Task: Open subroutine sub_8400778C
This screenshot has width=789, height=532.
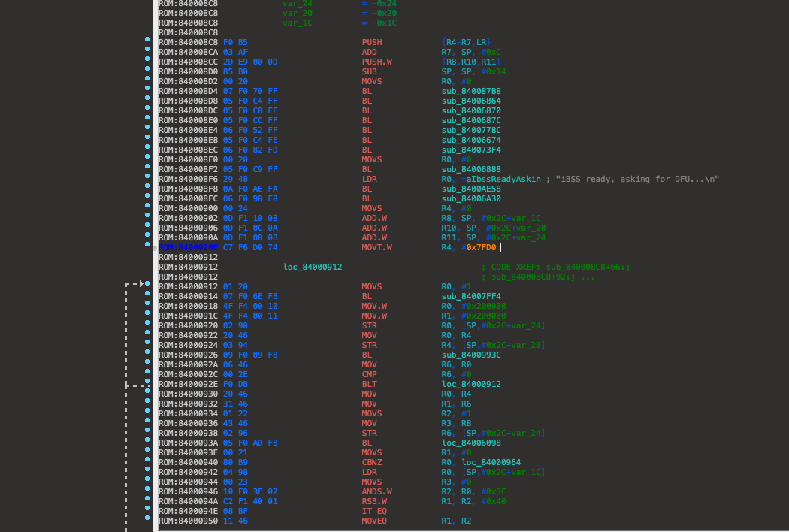Action: click(470, 130)
